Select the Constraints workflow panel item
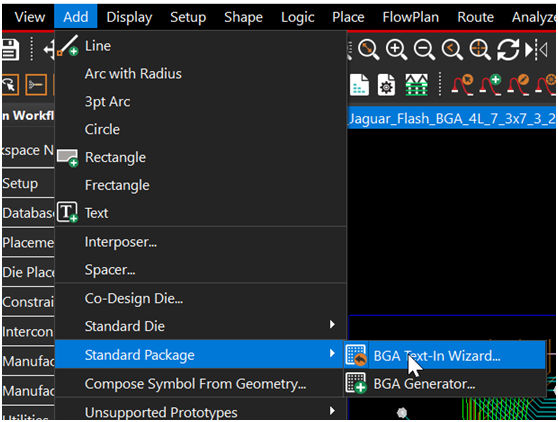The height and width of the screenshot is (422, 558). coord(28,302)
